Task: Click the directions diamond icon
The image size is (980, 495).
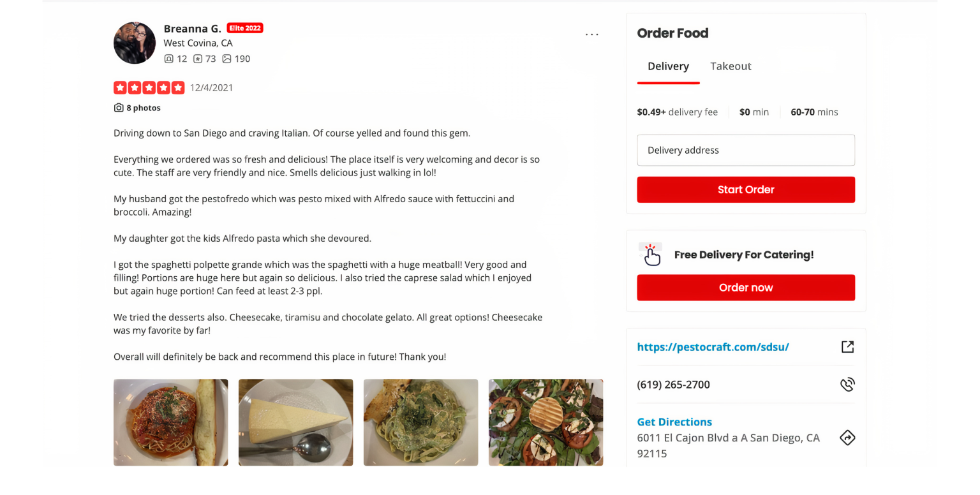Action: point(847,438)
